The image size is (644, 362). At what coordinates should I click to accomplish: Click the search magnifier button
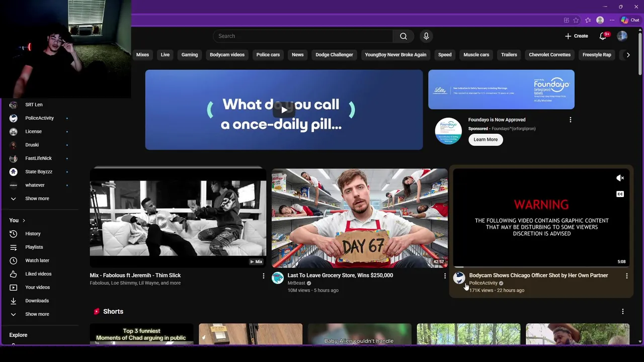[x=403, y=36]
